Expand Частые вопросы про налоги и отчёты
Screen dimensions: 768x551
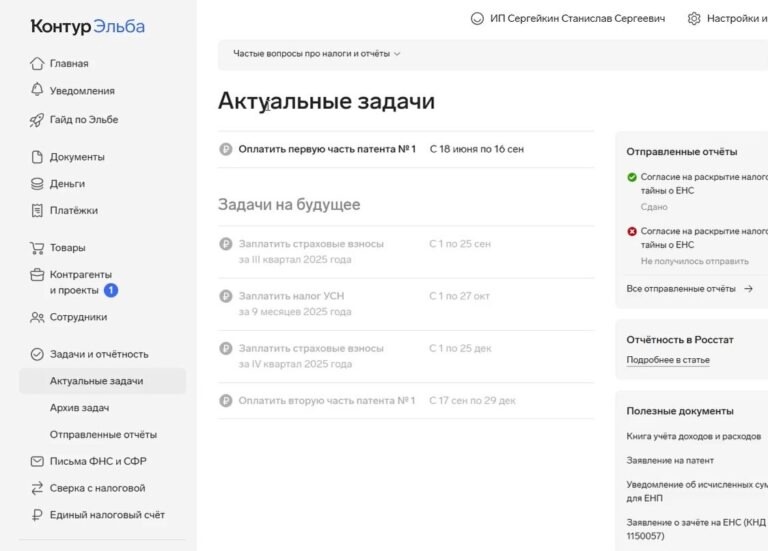[x=316, y=54]
